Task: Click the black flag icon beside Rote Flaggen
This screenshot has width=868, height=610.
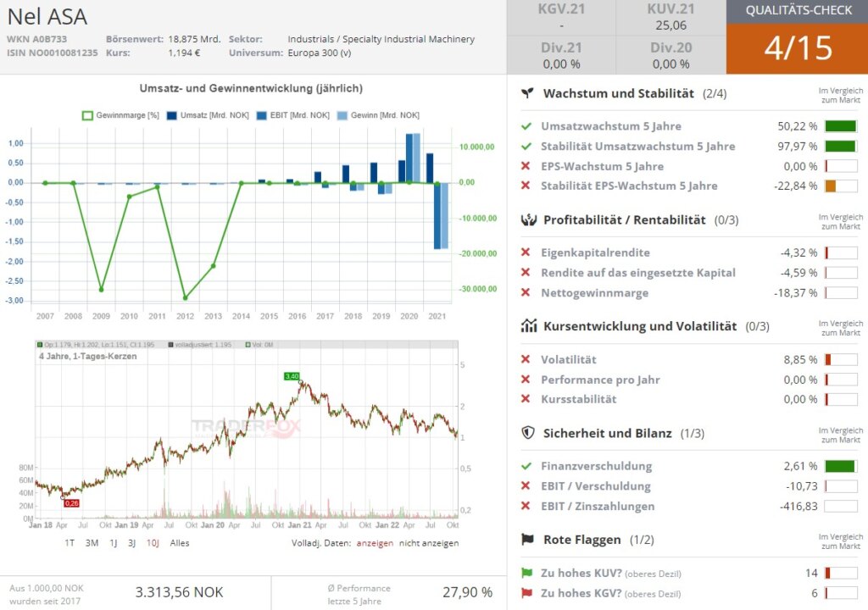Action: (x=527, y=539)
